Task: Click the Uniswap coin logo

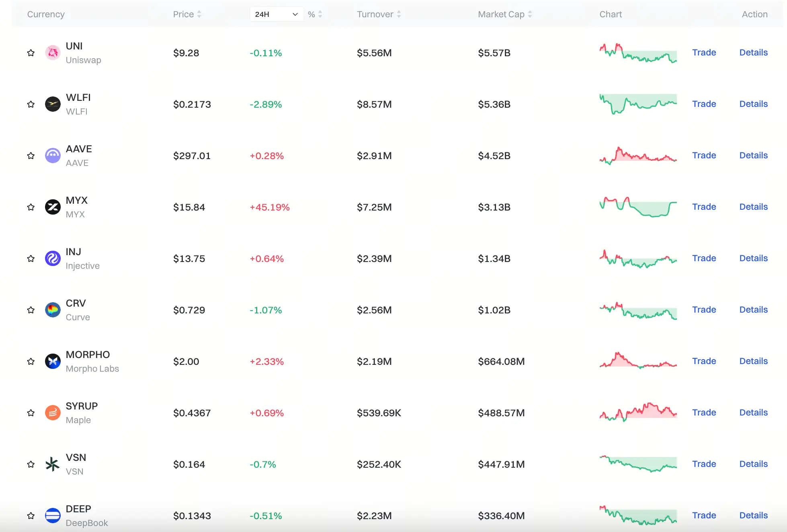Action: coord(53,53)
